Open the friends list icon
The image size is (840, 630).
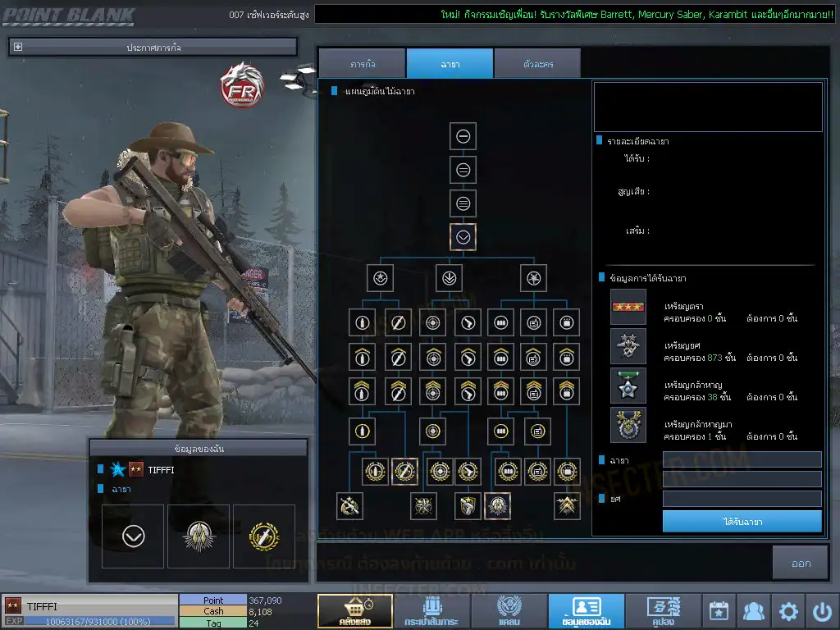click(753, 611)
